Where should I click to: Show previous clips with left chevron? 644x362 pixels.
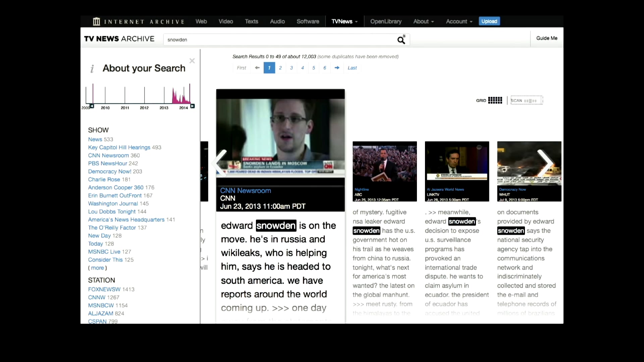(x=219, y=163)
